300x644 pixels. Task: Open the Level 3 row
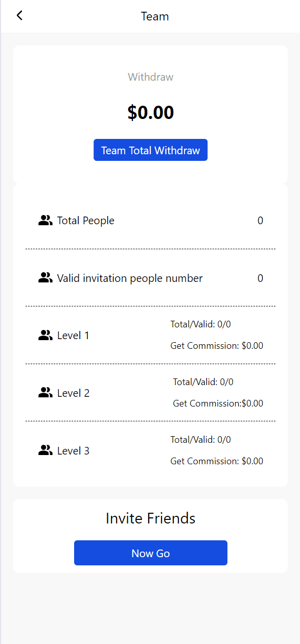tap(150, 450)
